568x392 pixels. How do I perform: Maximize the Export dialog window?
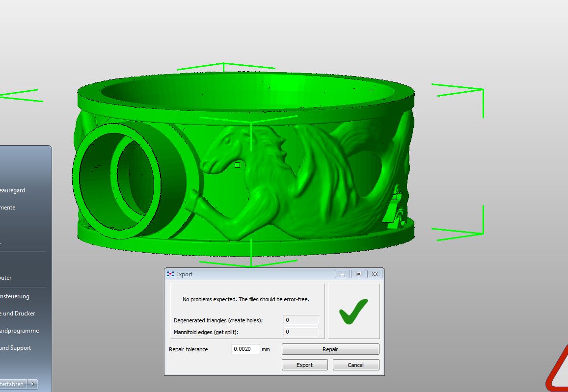pos(358,274)
